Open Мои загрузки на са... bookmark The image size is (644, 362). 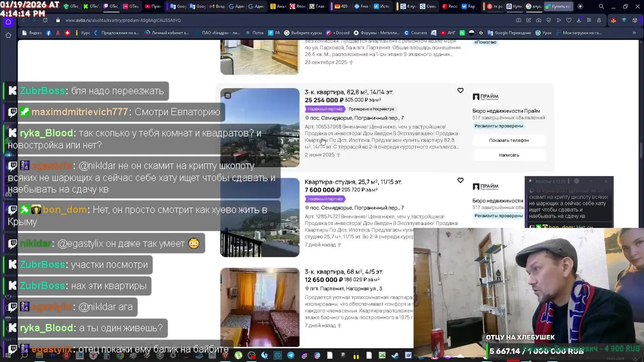579,33
